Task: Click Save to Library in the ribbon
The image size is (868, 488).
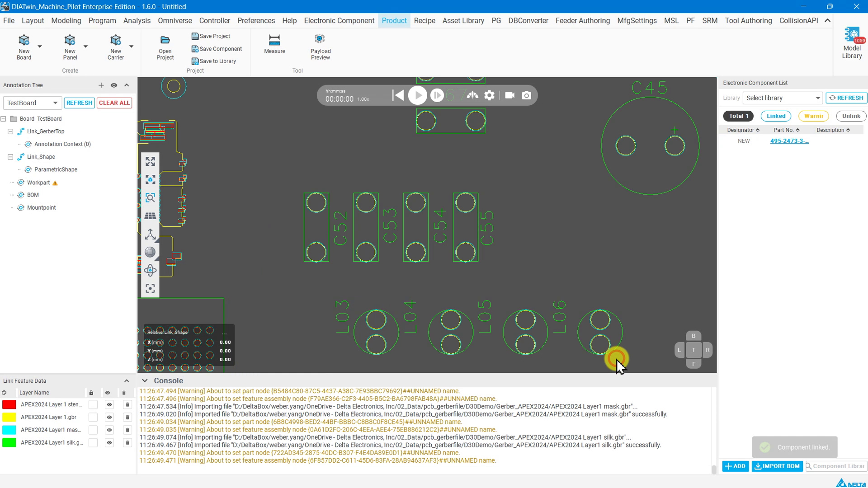Action: [x=214, y=61]
